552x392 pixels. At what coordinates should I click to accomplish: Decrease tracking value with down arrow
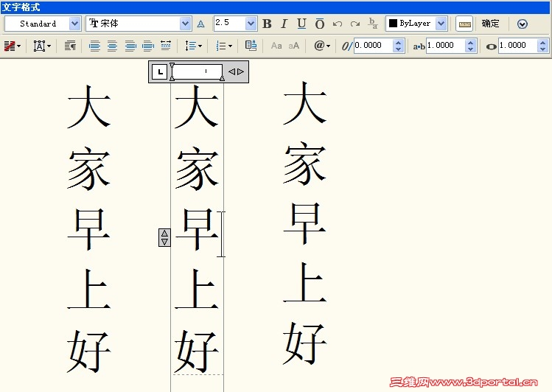pos(471,49)
